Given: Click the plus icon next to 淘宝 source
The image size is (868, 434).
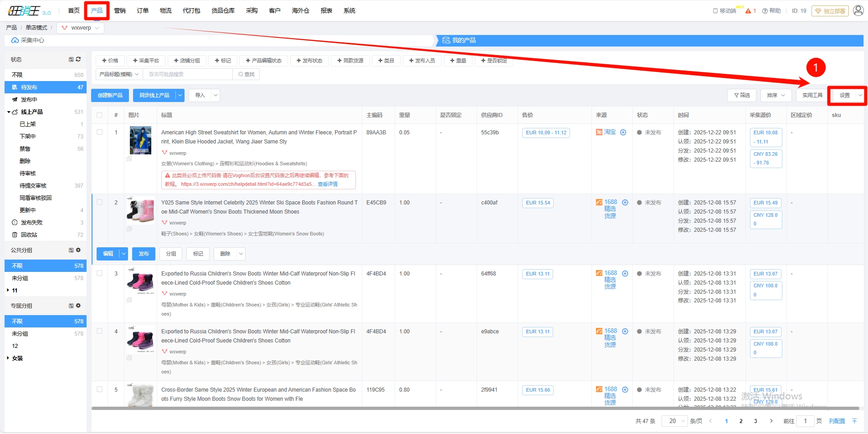Looking at the screenshot, I should 623,133.
